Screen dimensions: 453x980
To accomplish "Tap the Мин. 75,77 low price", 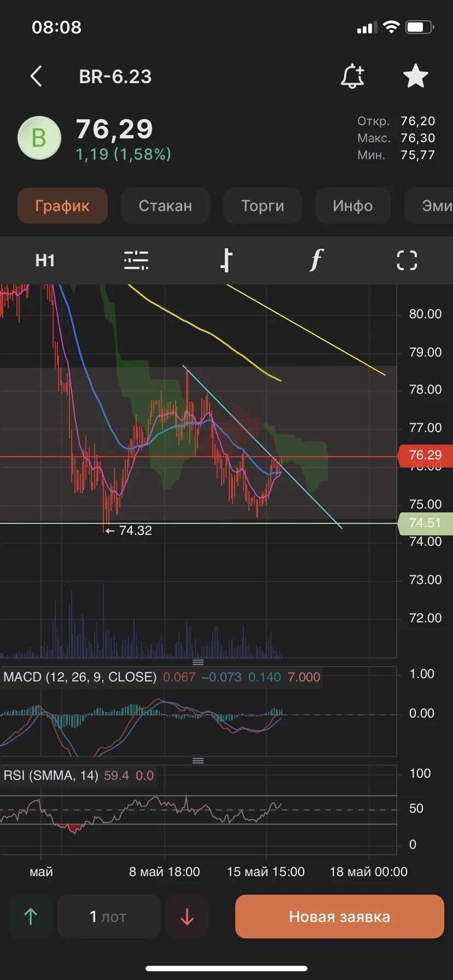I will (396, 155).
